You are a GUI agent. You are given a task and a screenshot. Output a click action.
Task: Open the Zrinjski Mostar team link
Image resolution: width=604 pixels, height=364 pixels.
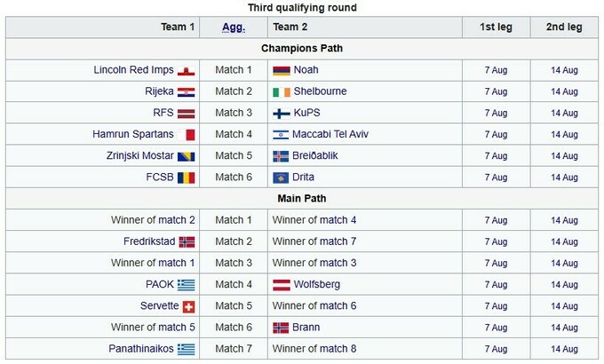[132, 156]
